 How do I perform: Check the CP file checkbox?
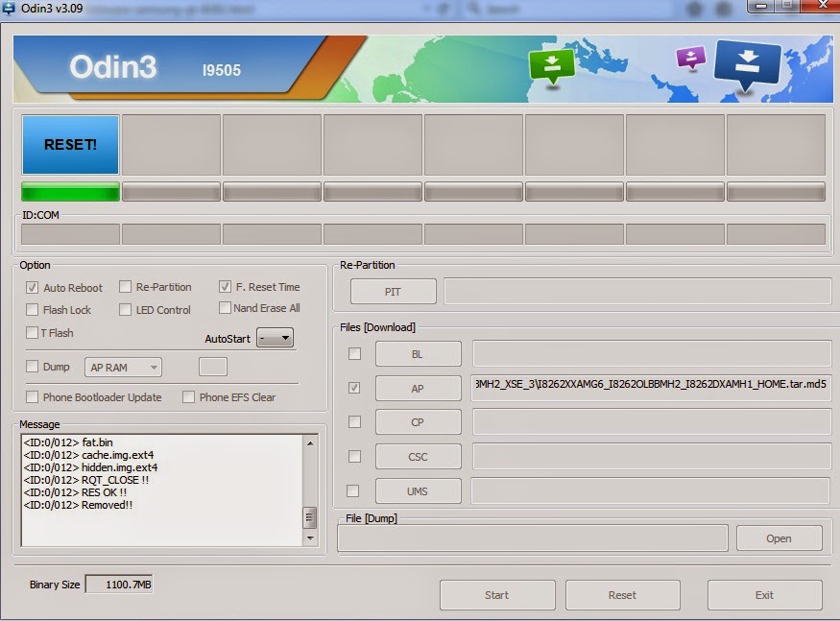[x=354, y=421]
